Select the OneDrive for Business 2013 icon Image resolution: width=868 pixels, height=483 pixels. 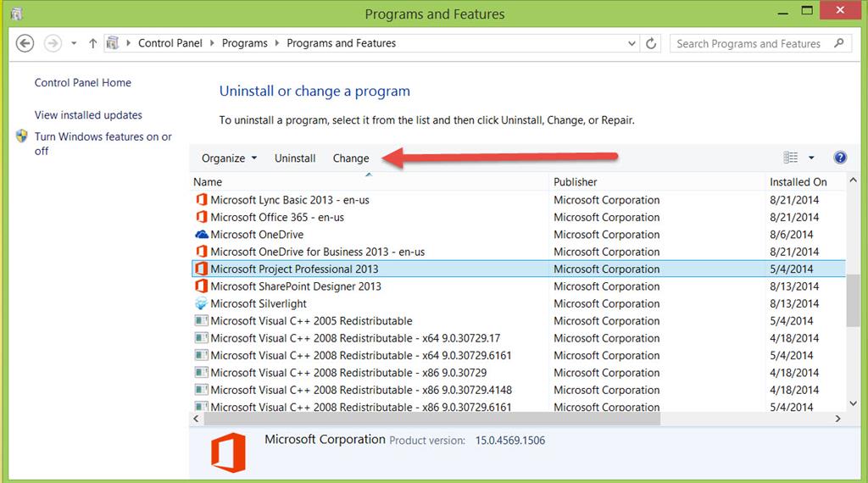pos(202,252)
